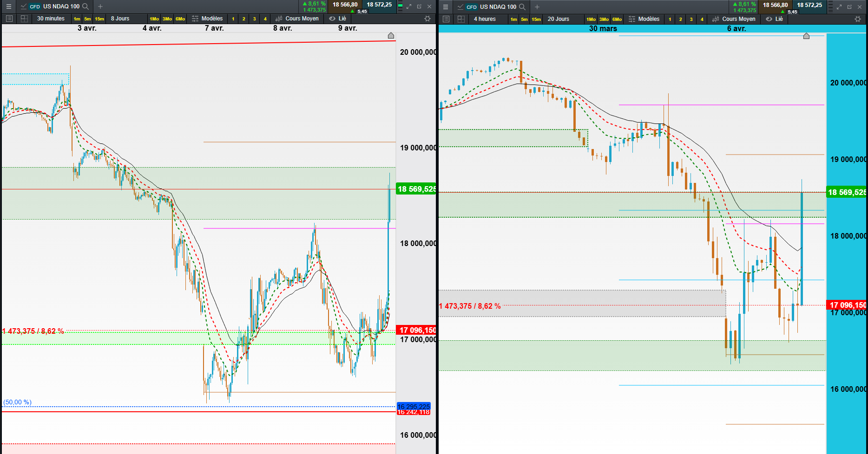Open the 4 heures timeframe dropdown
The height and width of the screenshot is (454, 868).
click(x=485, y=19)
